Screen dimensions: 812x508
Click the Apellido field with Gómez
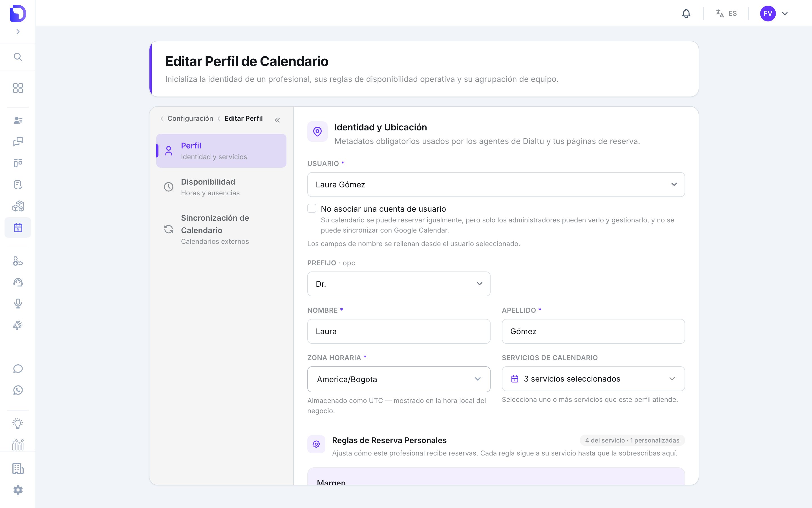pyautogui.click(x=593, y=331)
